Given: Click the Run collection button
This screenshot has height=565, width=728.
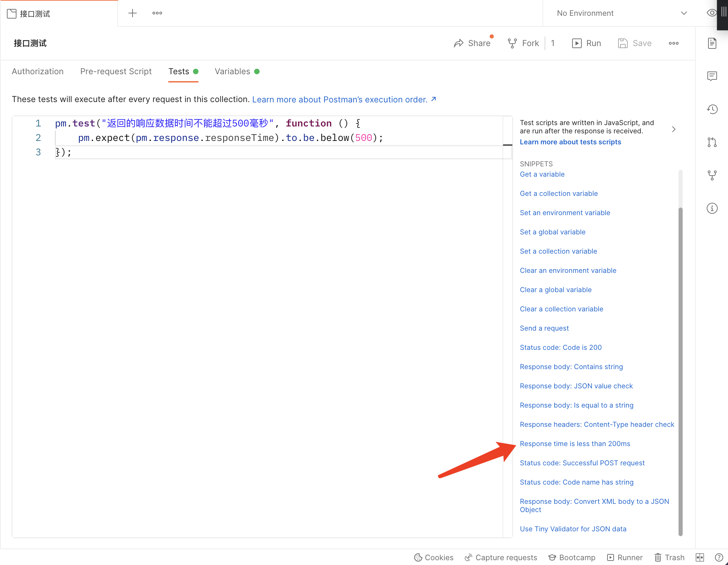Looking at the screenshot, I should click(587, 43).
